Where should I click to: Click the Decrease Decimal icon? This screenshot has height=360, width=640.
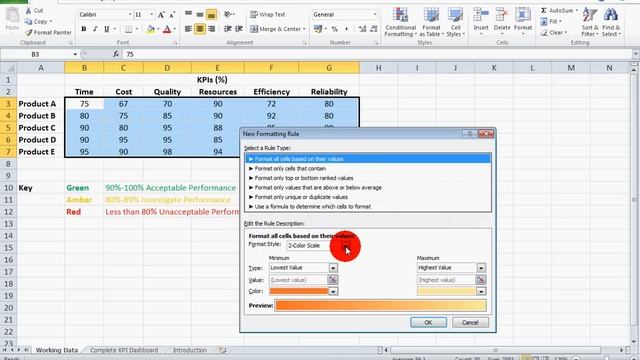(x=374, y=29)
